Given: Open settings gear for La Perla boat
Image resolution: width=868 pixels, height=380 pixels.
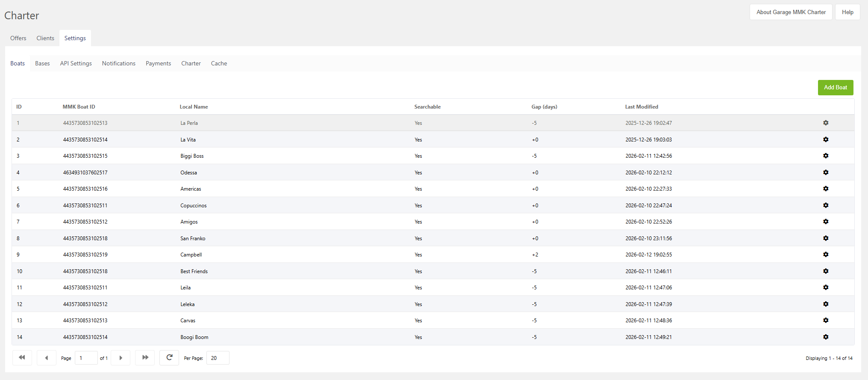Looking at the screenshot, I should pos(826,123).
